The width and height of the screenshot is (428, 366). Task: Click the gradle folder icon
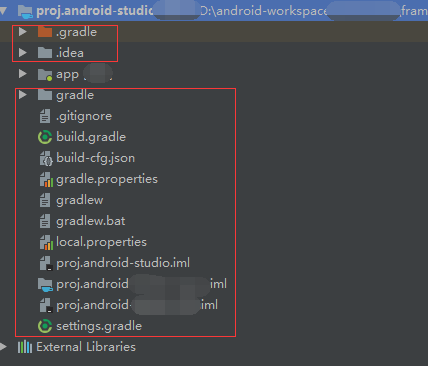[x=45, y=95]
